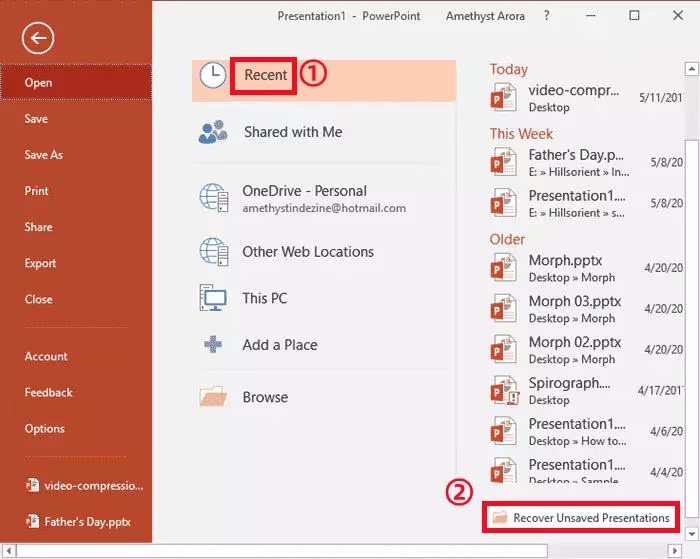Click the horizontal scrollbar track
Viewport: 700px width, 559px height.
(607, 551)
